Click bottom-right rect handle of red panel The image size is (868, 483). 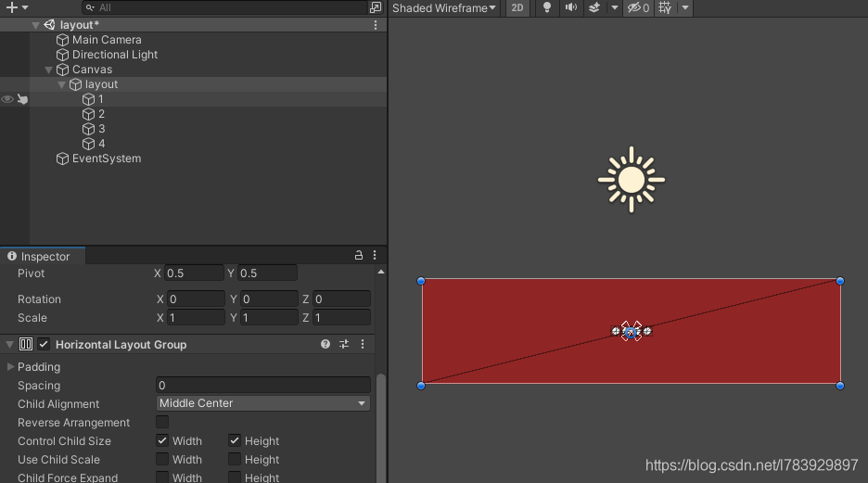(x=840, y=386)
